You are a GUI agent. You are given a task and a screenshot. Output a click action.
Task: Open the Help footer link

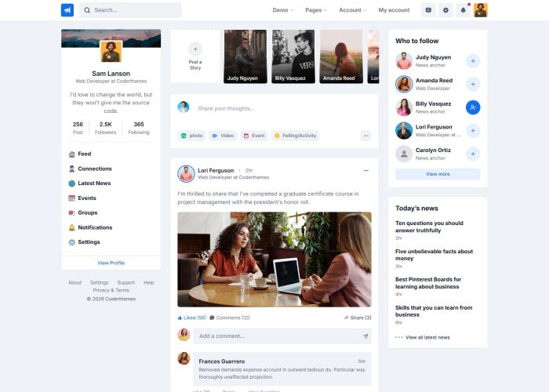click(149, 282)
